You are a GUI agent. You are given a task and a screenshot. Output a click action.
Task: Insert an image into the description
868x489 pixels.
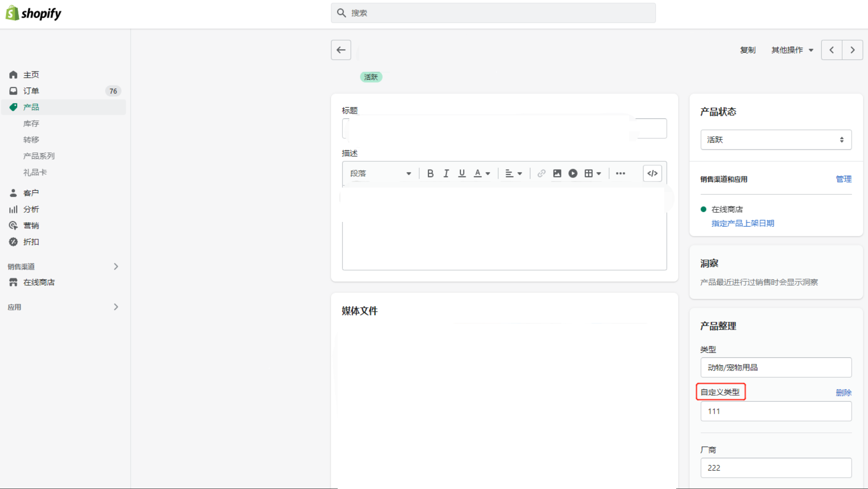coord(557,173)
